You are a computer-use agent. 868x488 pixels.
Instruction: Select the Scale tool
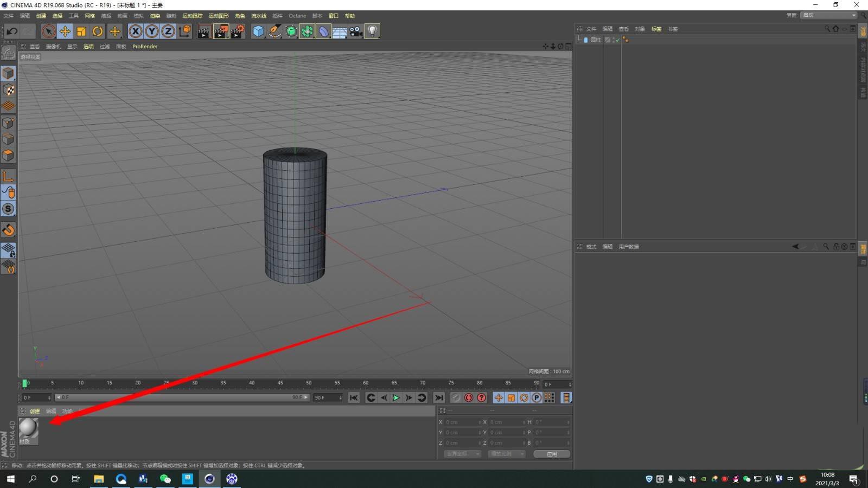(x=81, y=31)
